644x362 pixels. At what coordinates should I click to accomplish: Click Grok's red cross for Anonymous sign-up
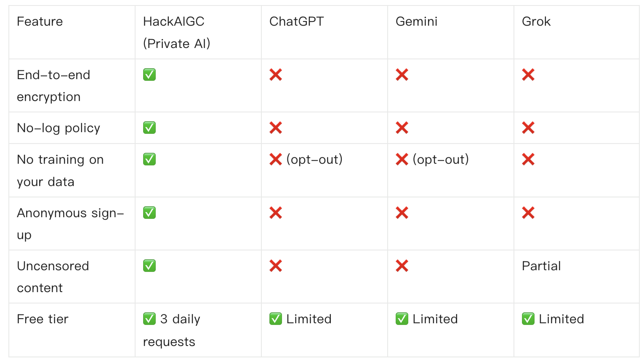point(528,213)
